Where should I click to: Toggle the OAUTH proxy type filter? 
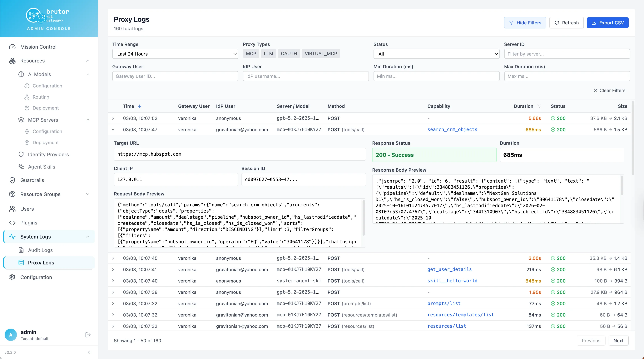289,53
